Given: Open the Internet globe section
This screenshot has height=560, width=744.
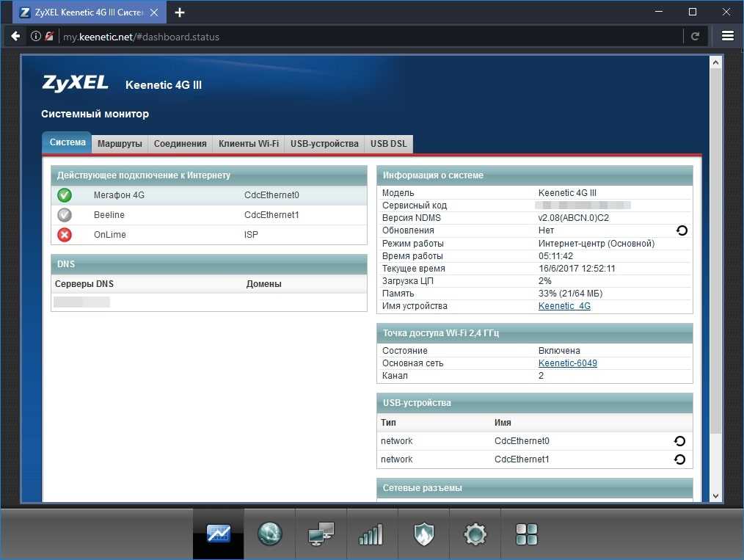Looking at the screenshot, I should click(x=269, y=534).
